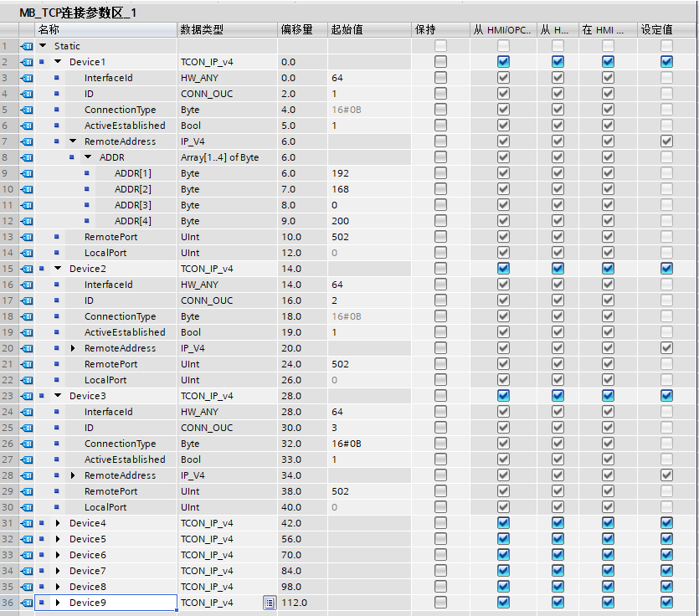Toggle the 设定值 checkbox in row 7 RemoteAddress
Image resolution: width=699 pixels, height=616 pixels.
click(666, 141)
